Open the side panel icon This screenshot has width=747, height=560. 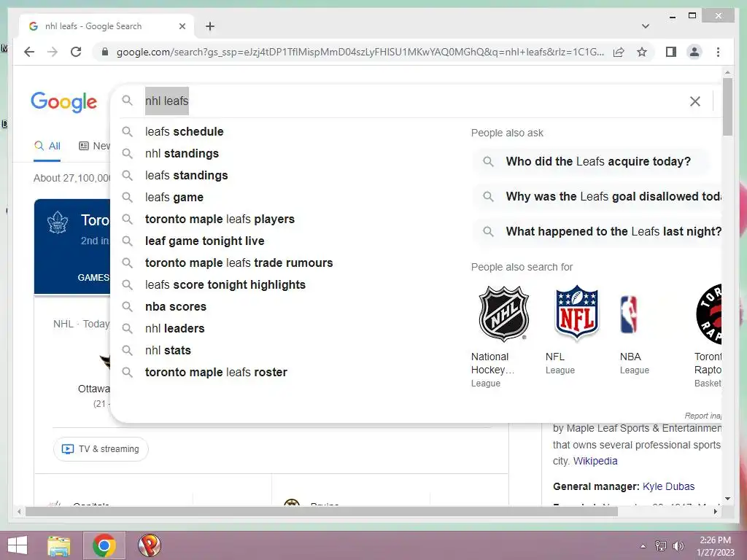[x=671, y=52]
